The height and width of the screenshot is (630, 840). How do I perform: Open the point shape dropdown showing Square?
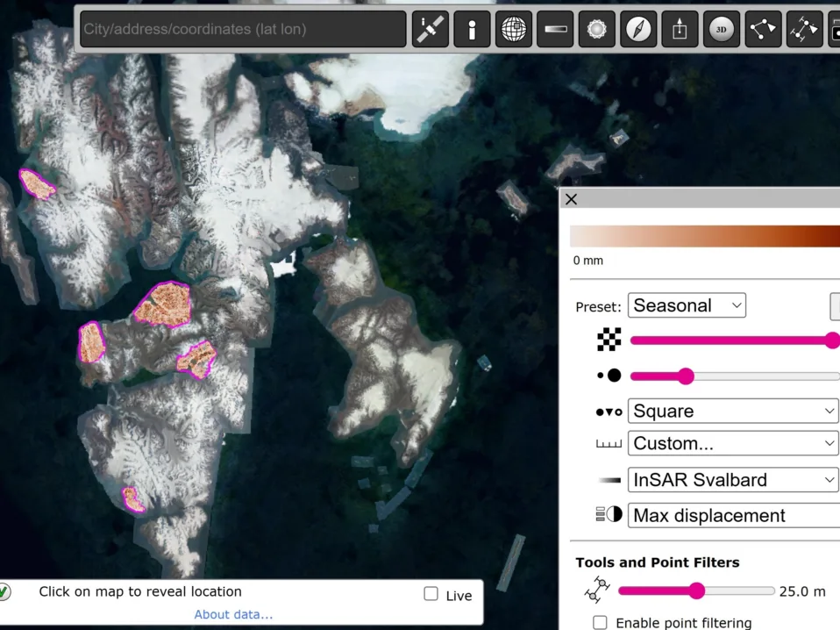coord(733,412)
